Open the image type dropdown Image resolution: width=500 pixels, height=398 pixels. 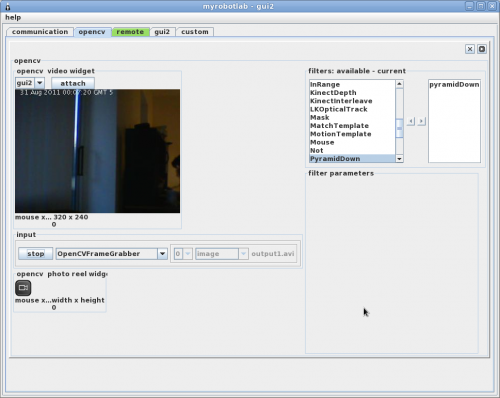(x=243, y=254)
